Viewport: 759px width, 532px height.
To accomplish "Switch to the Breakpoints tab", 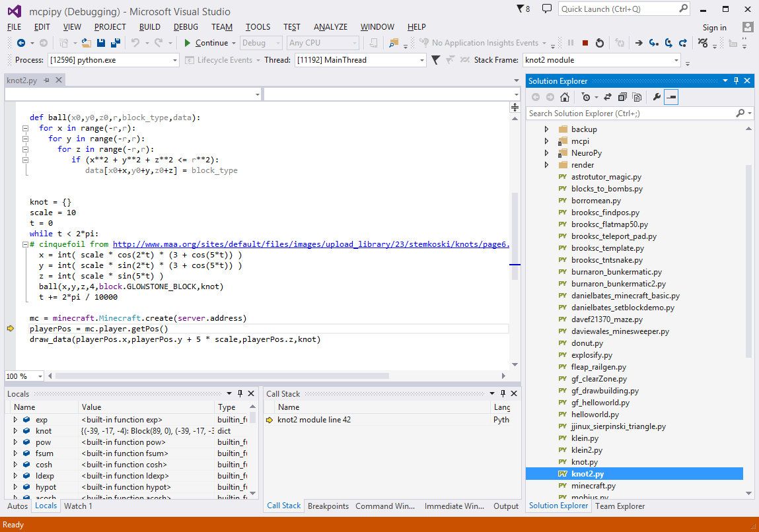I will [x=328, y=506].
